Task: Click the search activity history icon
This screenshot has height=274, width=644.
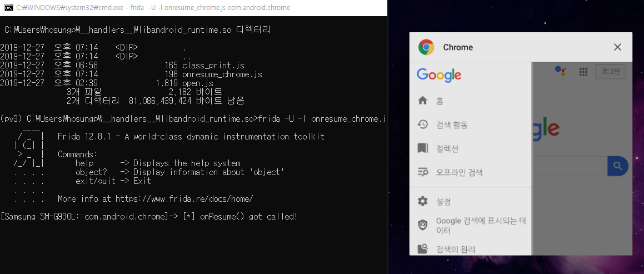Action: [422, 124]
